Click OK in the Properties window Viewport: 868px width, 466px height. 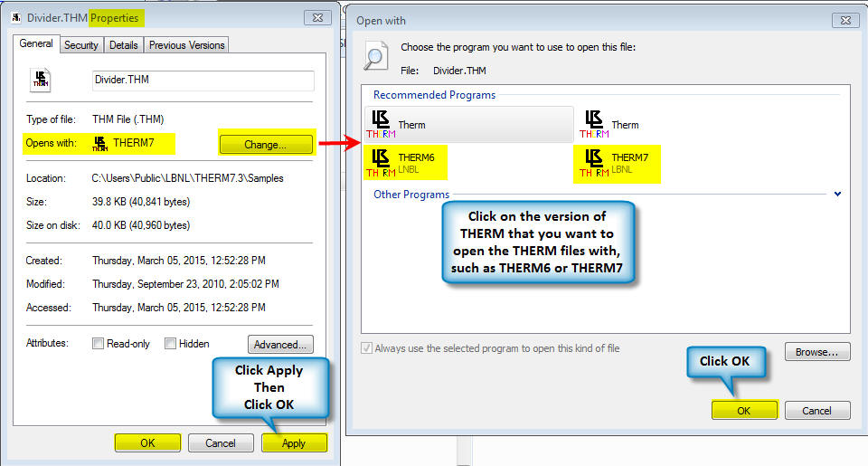pyautogui.click(x=147, y=442)
